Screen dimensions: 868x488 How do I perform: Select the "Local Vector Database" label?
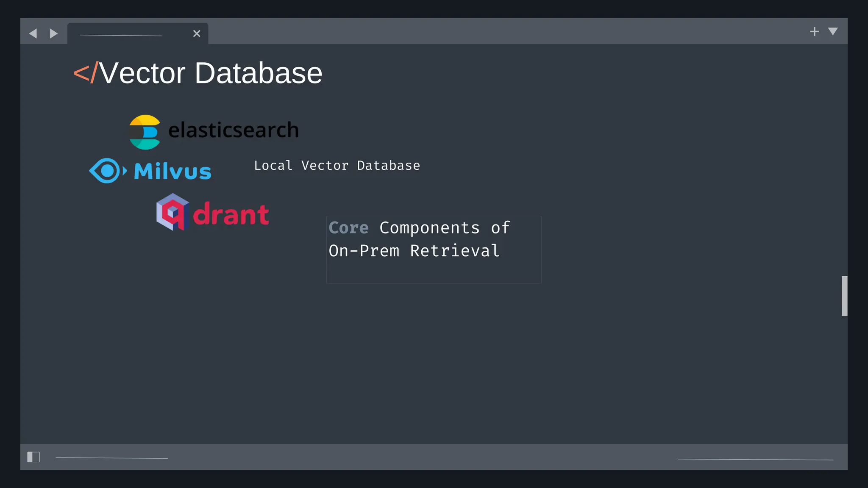point(337,166)
